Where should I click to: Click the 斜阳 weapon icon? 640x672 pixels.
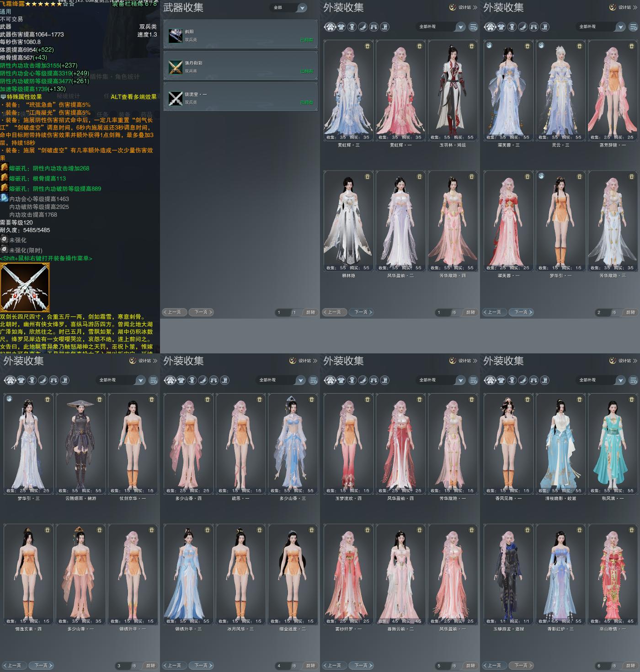point(175,36)
